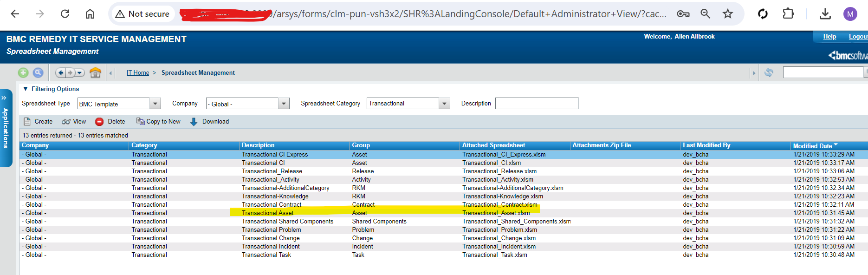Click Copy to New
The width and height of the screenshot is (868, 275).
tap(158, 122)
